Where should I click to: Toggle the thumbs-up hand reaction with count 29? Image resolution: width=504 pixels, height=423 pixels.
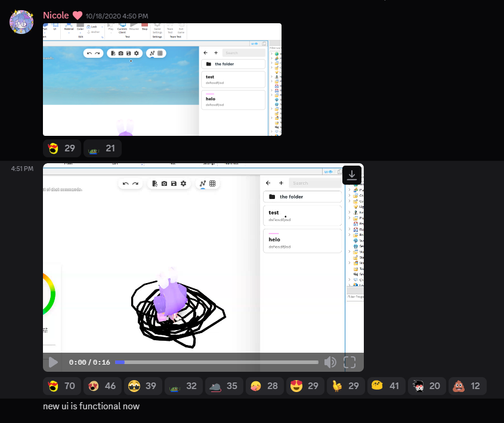[x=345, y=386]
